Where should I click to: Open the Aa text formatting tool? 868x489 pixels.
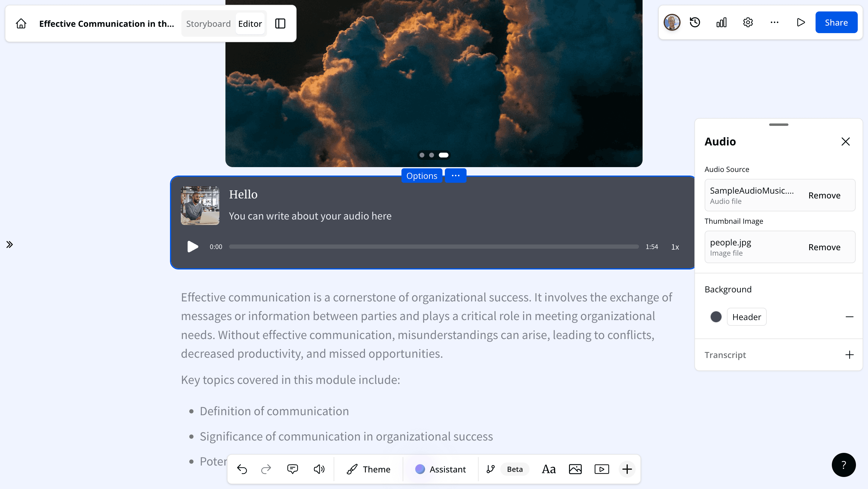(x=549, y=469)
